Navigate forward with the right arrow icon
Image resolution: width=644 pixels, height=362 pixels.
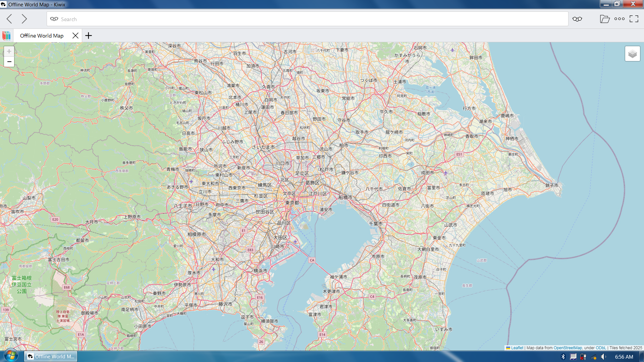click(x=24, y=19)
